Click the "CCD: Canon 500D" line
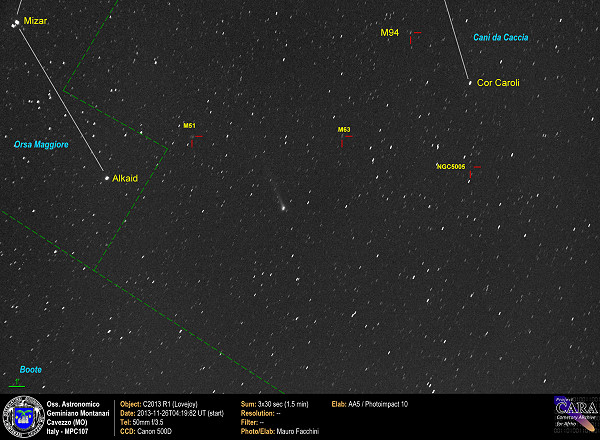Image resolution: width=600 pixels, height=440 pixels. (x=146, y=432)
